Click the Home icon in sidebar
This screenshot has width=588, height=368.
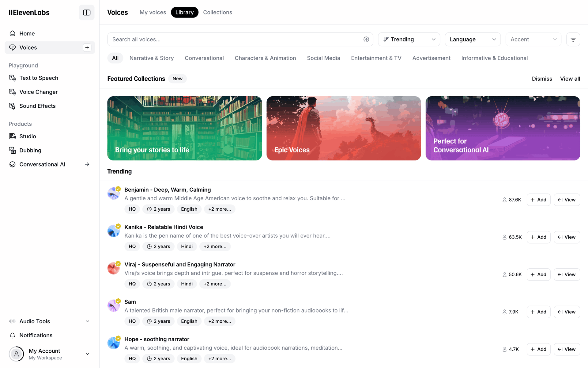[x=13, y=33]
